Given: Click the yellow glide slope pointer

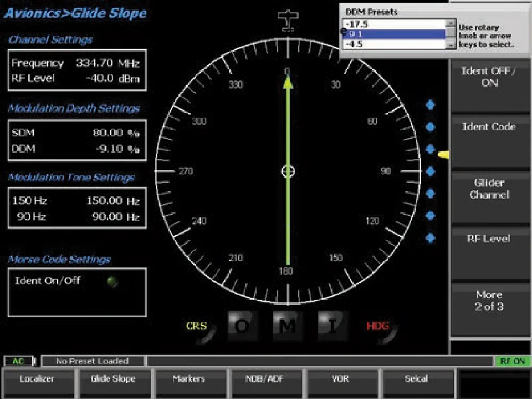Looking at the screenshot, I should pyautogui.click(x=443, y=154).
